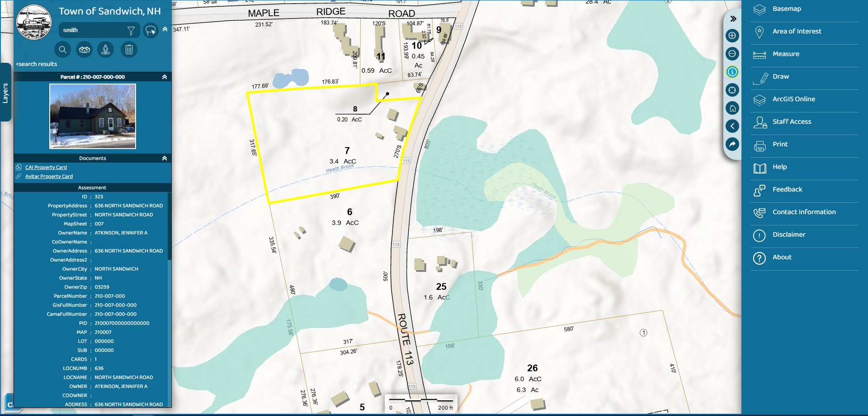The image size is (868, 416).
Task: Select the Measure menu item
Action: pyautogui.click(x=805, y=55)
